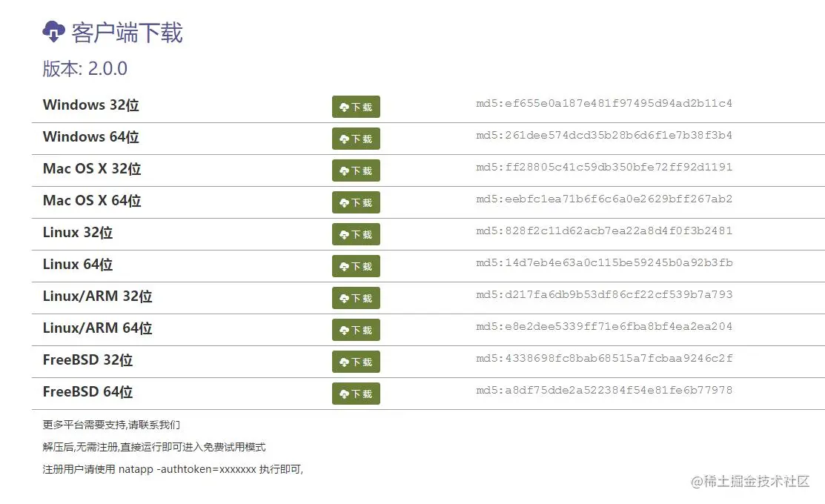Select the Linux/ARM 32位 label
The height and width of the screenshot is (504, 825).
97,296
